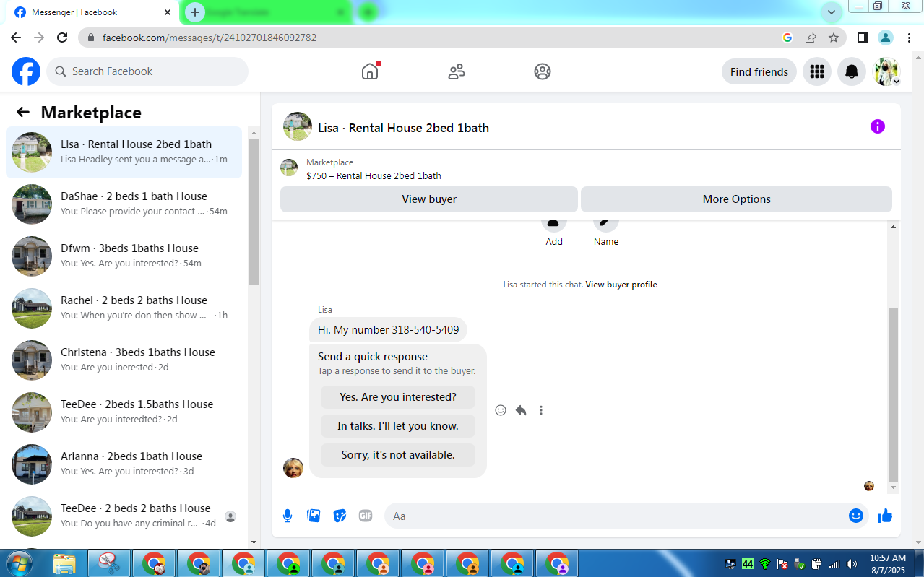Click the browser back arrow
The width and height of the screenshot is (924, 577).
(x=16, y=38)
